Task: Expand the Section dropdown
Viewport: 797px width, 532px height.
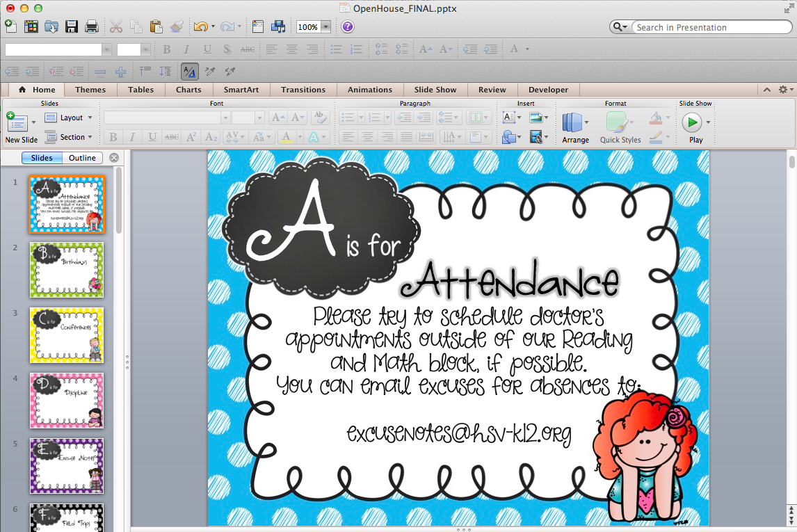Action: [69, 137]
